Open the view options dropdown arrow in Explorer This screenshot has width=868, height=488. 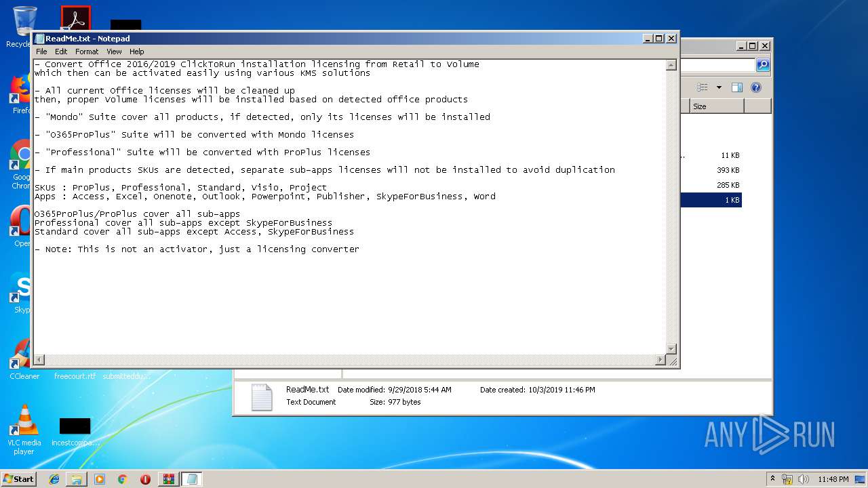(x=719, y=87)
